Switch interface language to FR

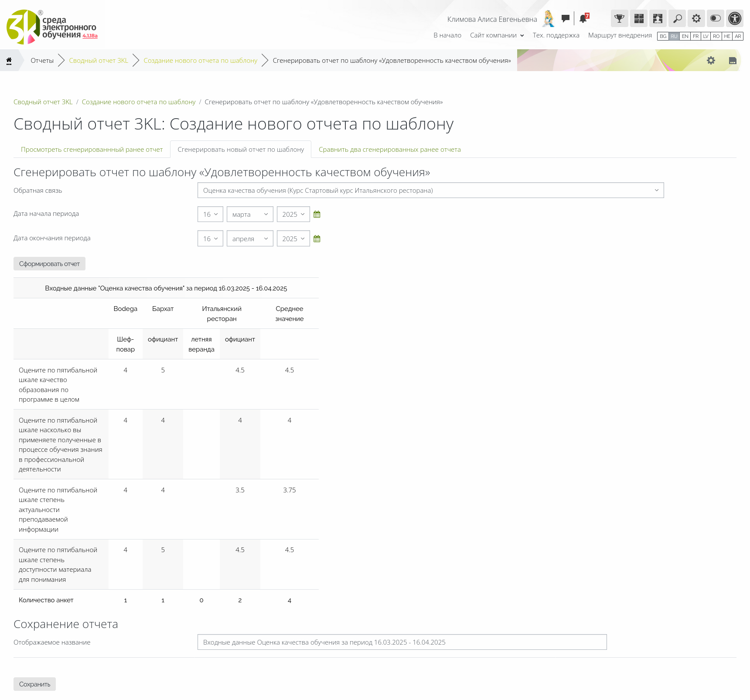point(695,36)
